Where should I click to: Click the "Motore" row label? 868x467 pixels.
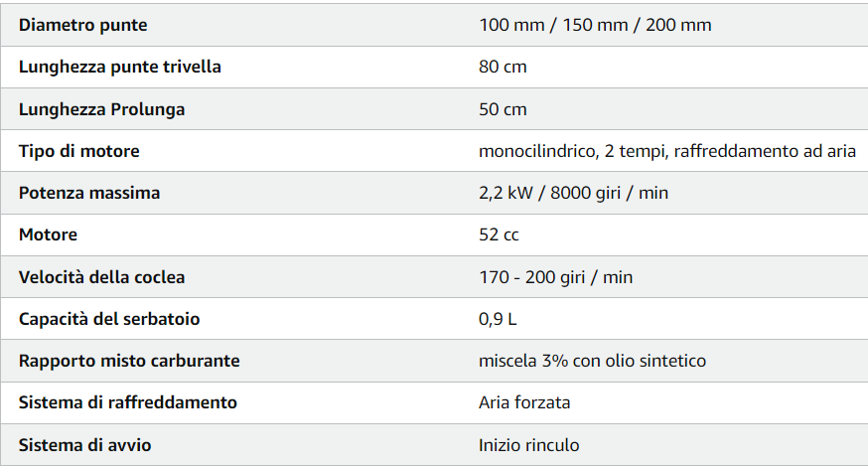[48, 234]
